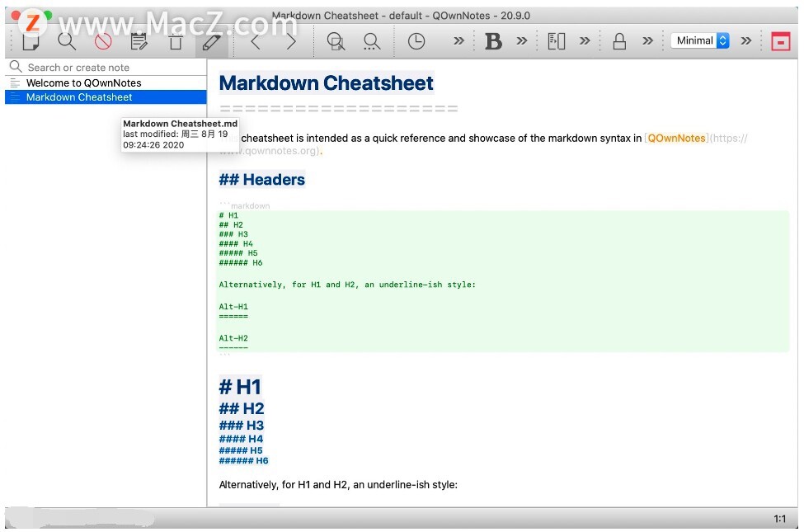This screenshot has height=532, width=804.
Task: Expand the overflow chevron right of the clock
Action: [x=458, y=41]
